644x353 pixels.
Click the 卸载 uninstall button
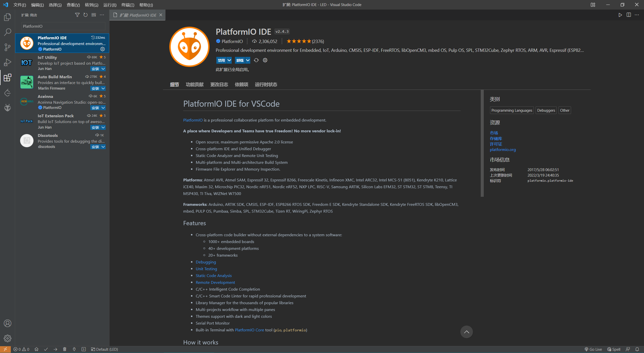pos(240,60)
